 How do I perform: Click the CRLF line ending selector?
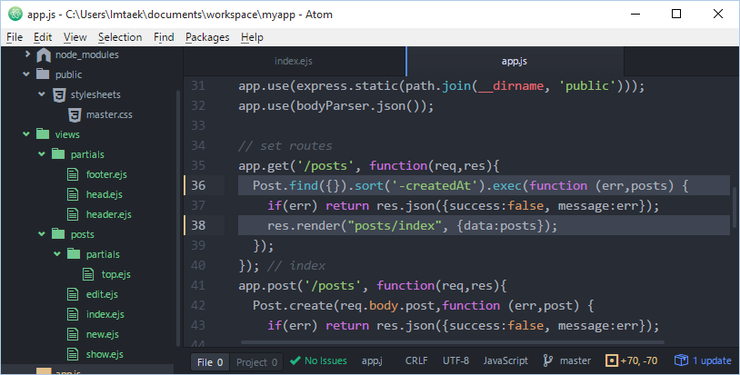416,361
